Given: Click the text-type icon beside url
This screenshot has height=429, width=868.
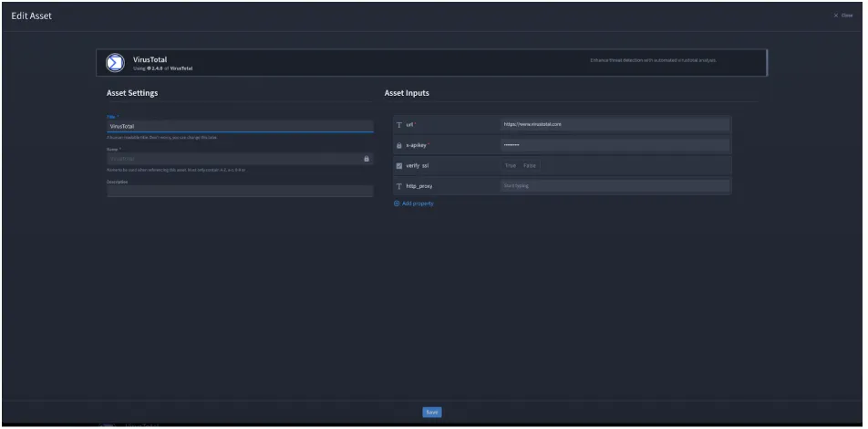Looking at the screenshot, I should pyautogui.click(x=399, y=125).
